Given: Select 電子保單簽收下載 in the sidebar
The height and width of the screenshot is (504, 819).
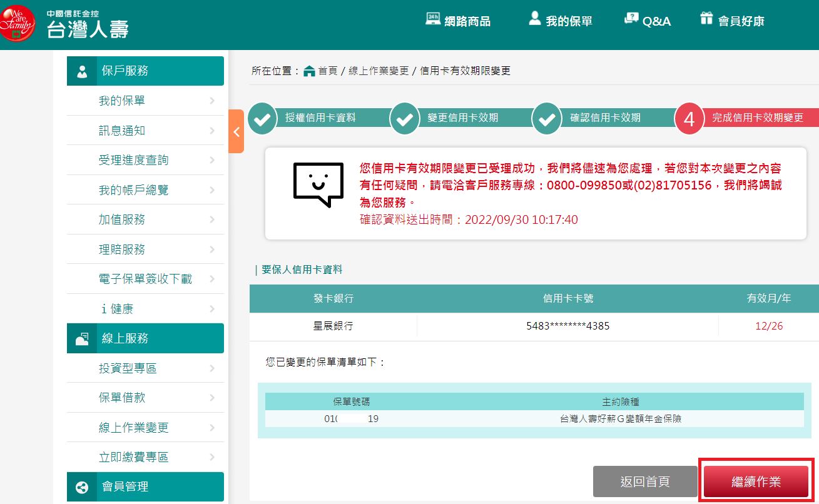Looking at the screenshot, I should (145, 279).
